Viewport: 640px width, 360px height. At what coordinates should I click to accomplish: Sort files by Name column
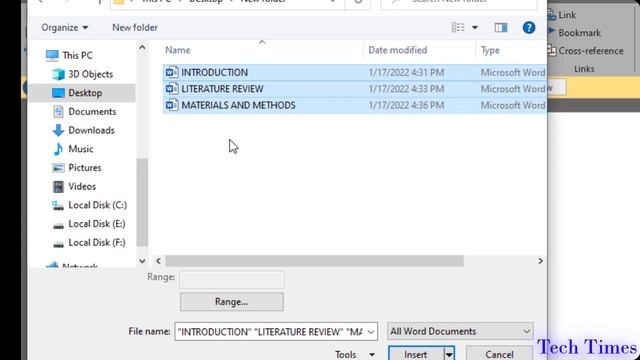tap(178, 50)
